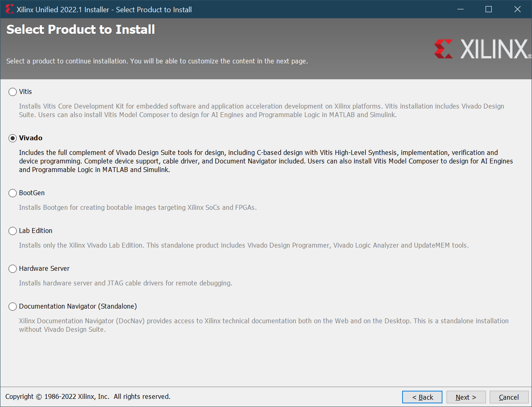Click the Xilinx logo in header
Image resolution: width=532 pixels, height=407 pixels.
tap(482, 49)
